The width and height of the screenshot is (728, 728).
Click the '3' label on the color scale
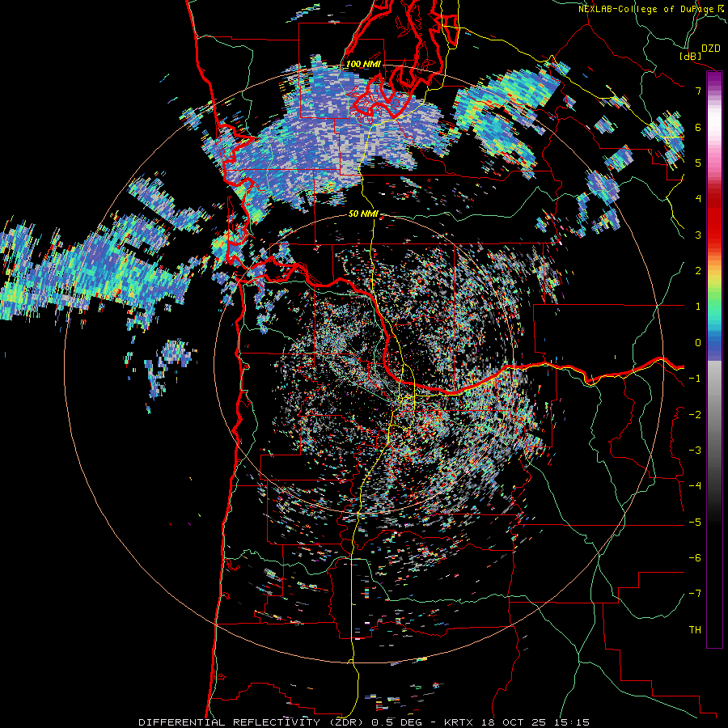[x=698, y=235]
